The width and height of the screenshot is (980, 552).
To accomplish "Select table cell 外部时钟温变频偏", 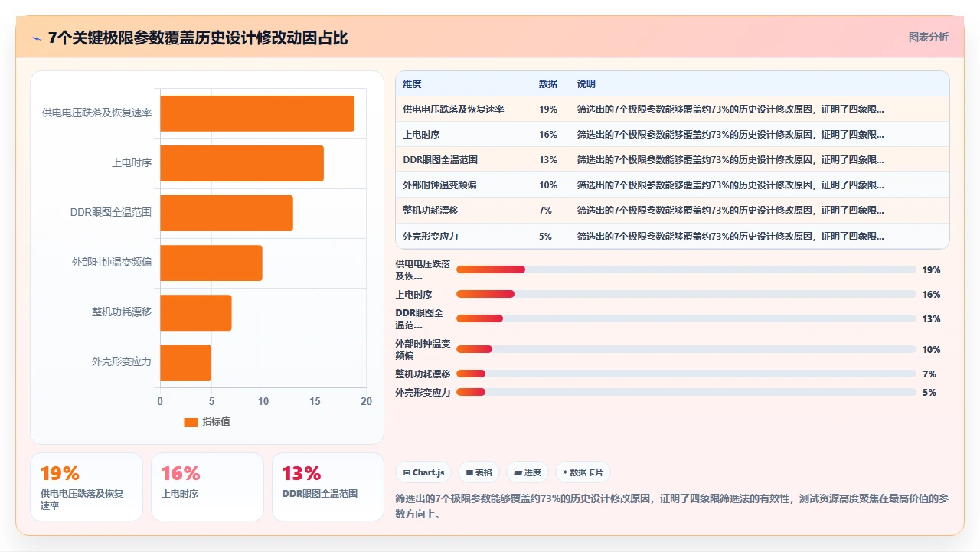I will [440, 185].
